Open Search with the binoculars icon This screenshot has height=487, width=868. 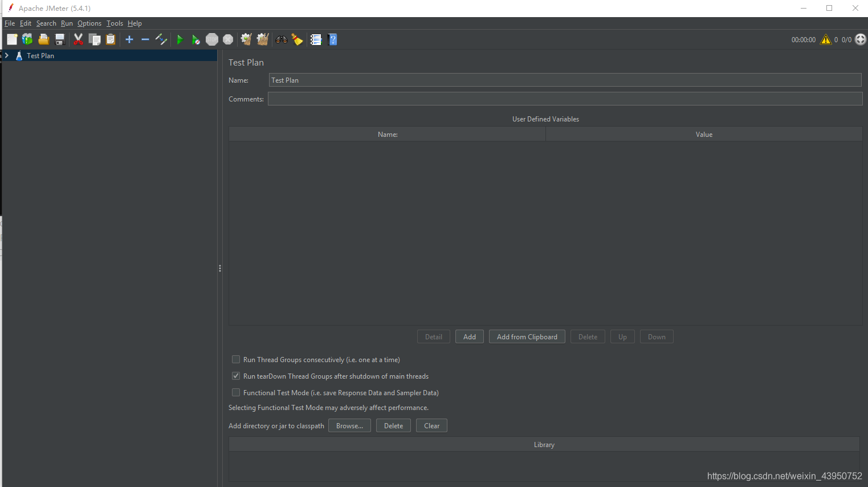coord(282,39)
